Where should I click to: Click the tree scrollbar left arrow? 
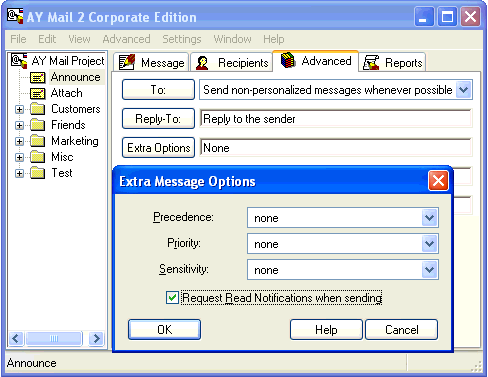[16, 338]
